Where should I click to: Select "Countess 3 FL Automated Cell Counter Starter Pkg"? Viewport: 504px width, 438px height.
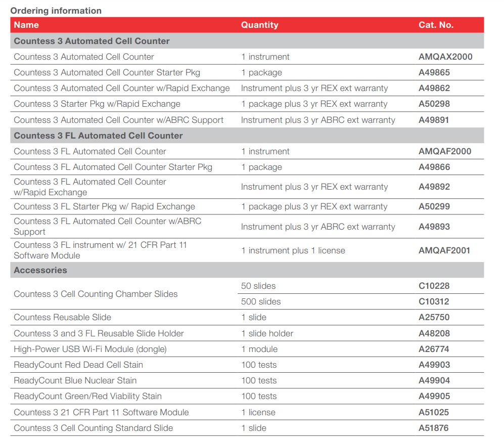point(113,167)
